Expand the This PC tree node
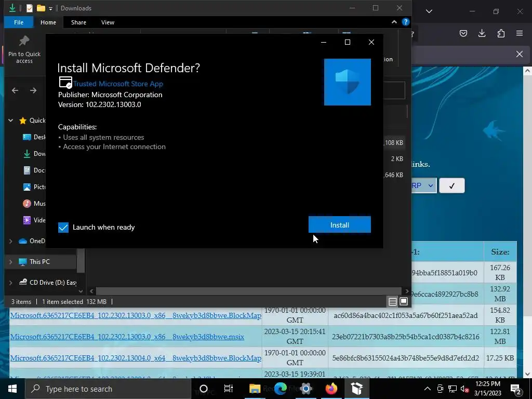The width and height of the screenshot is (532, 399). point(10,262)
